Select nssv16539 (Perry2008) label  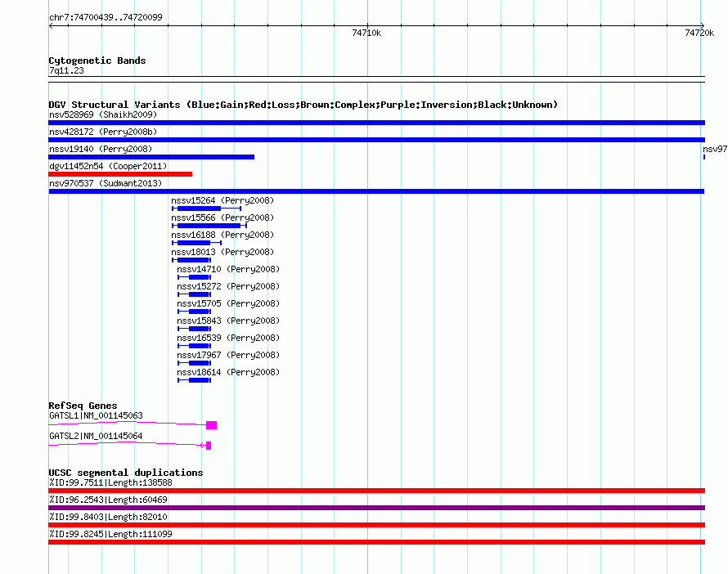click(228, 338)
